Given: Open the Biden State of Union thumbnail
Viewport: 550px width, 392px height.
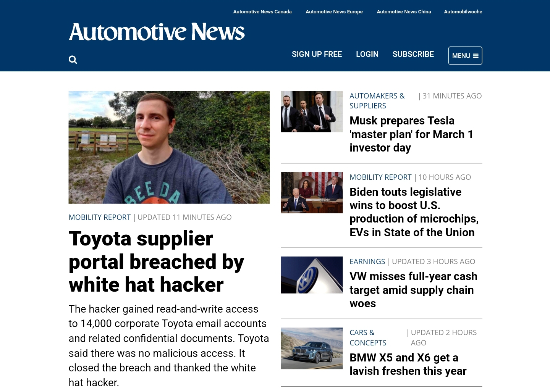Looking at the screenshot, I should 312,192.
